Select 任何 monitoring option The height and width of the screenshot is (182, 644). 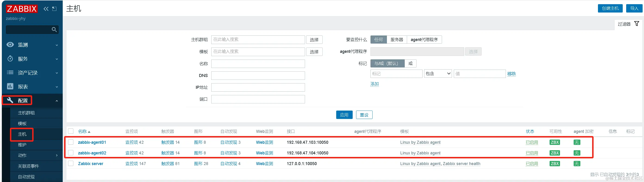(379, 40)
